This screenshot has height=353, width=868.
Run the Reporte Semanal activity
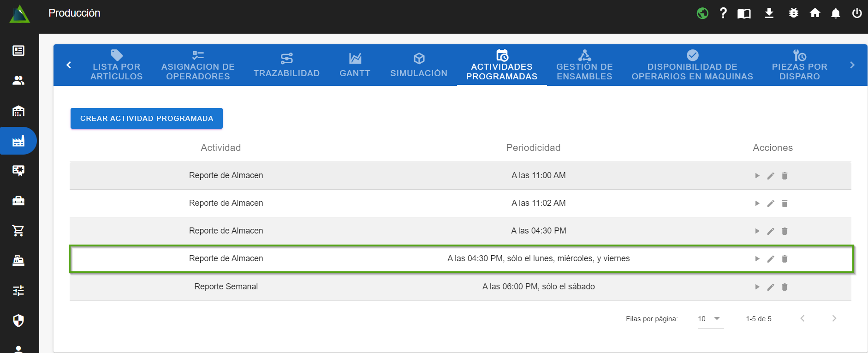(x=757, y=287)
